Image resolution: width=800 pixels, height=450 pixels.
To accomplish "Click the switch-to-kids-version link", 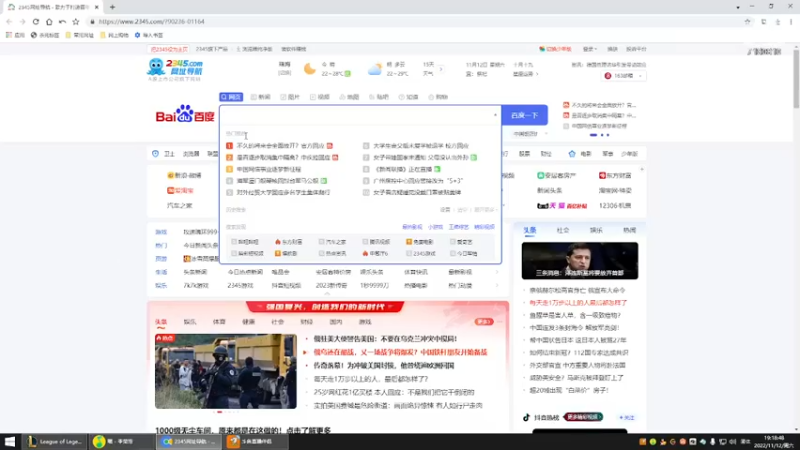I will 555,49.
